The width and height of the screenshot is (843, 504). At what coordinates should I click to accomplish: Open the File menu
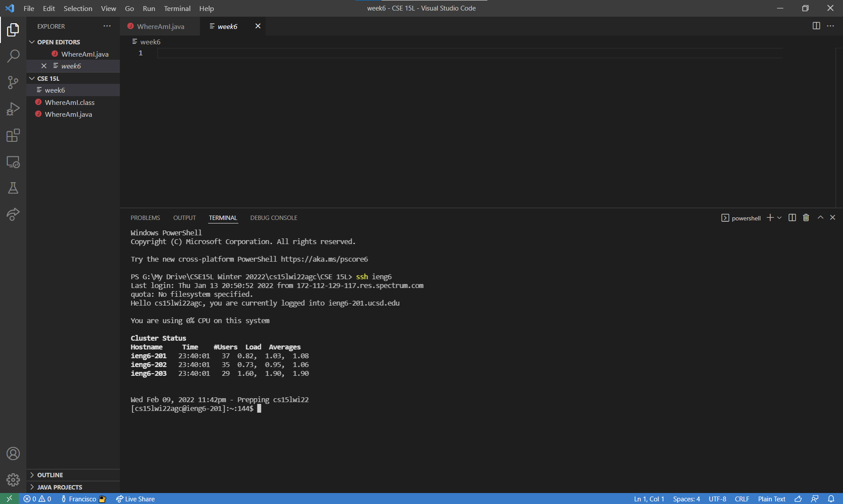pyautogui.click(x=29, y=8)
